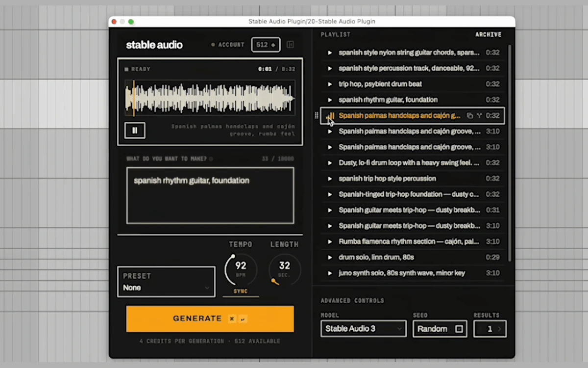Image resolution: width=588 pixels, height=368 pixels.
Task: Click the prompt text box 'spanish rhythm guitar, foundation'
Action: coord(210,195)
